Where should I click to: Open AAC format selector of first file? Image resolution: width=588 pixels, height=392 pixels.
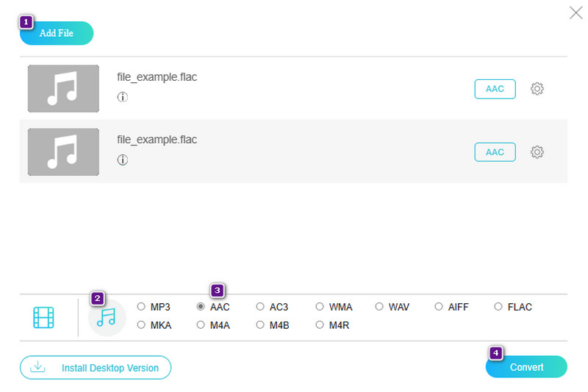pyautogui.click(x=495, y=89)
